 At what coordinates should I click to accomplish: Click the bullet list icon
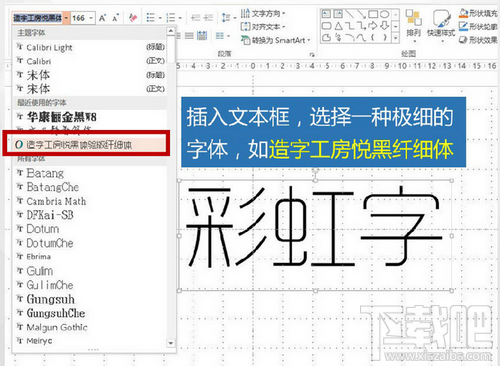(151, 17)
